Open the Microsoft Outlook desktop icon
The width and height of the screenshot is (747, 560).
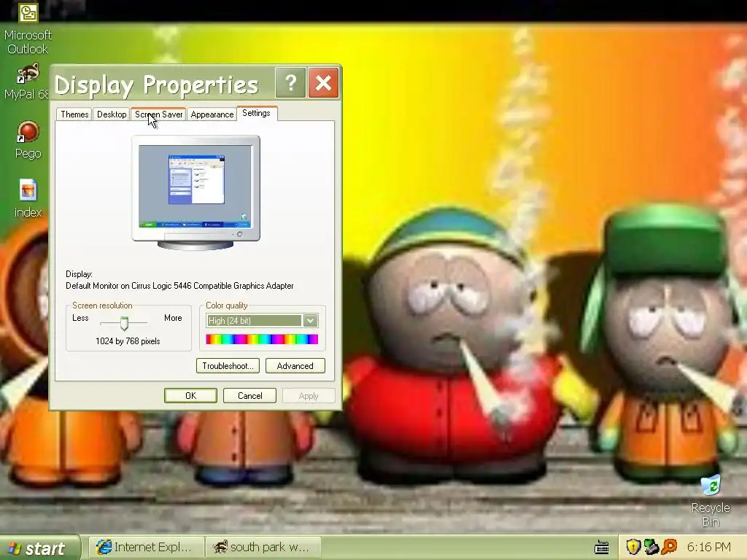click(28, 28)
